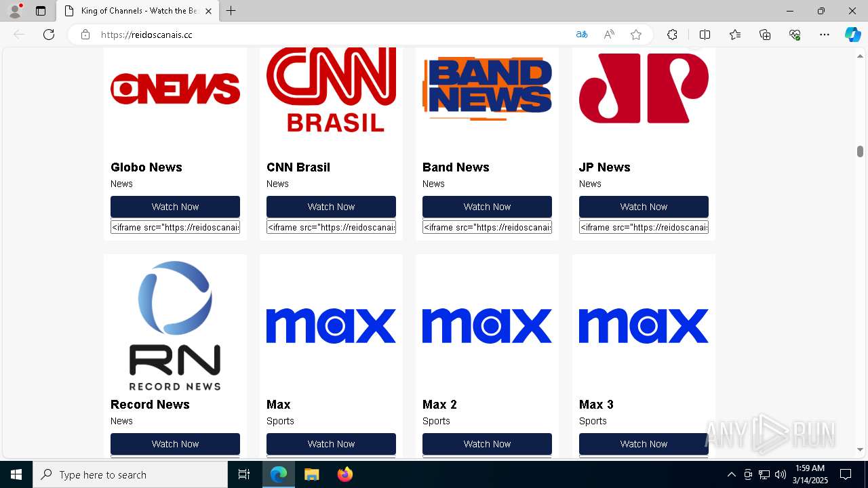The height and width of the screenshot is (488, 868).
Task: Open the tab actions menu icon
Action: point(41,11)
